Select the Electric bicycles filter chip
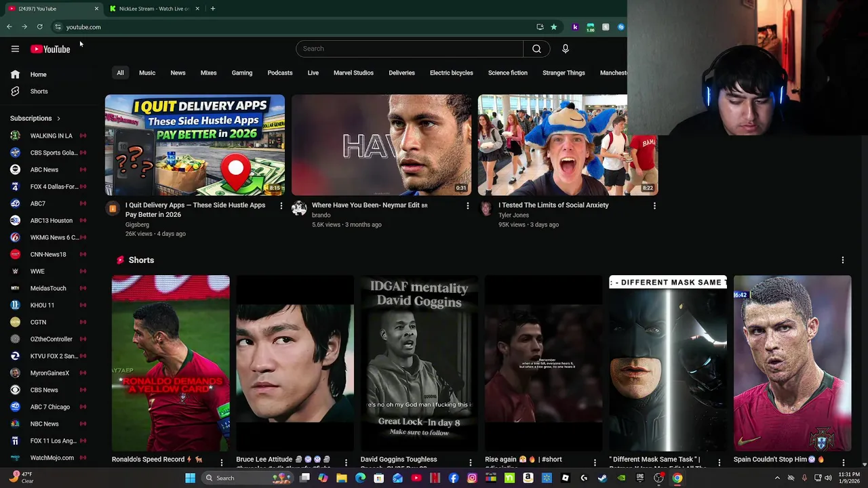The image size is (868, 488). pos(452,73)
